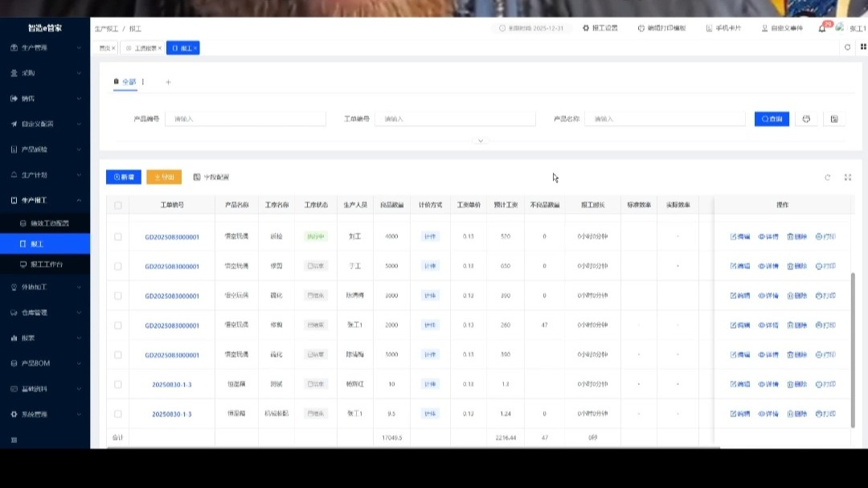This screenshot has width=868, height=488.
Task: Open 字段配置 settings
Action: [211, 177]
